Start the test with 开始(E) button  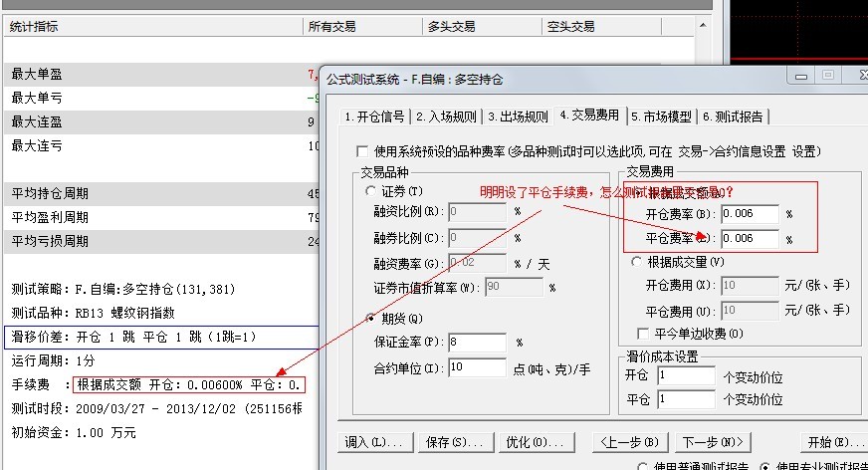pos(834,442)
